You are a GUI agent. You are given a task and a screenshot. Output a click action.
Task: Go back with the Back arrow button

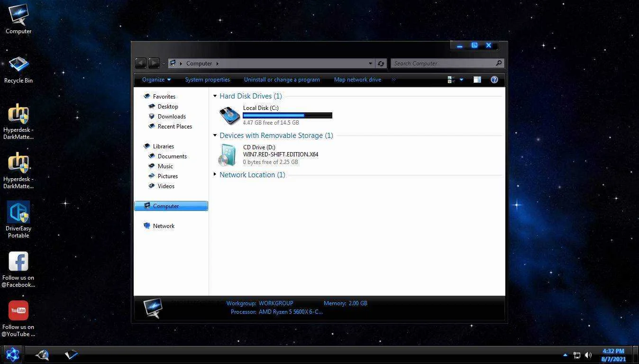point(141,63)
